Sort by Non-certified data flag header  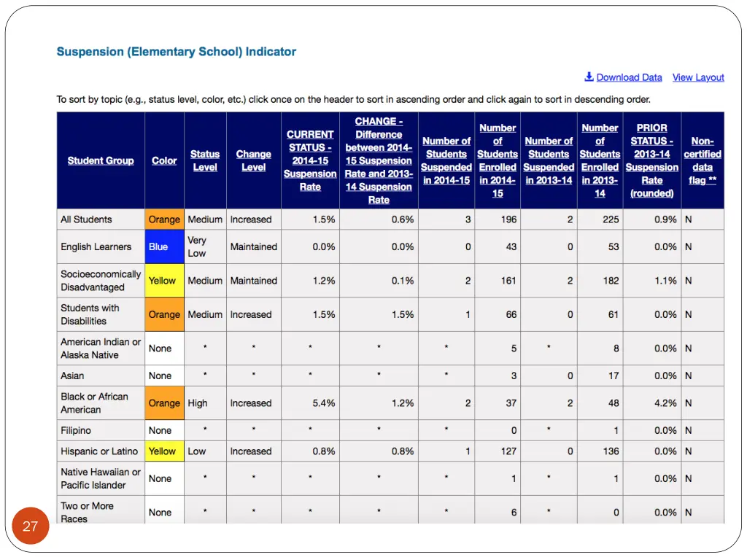click(x=703, y=160)
